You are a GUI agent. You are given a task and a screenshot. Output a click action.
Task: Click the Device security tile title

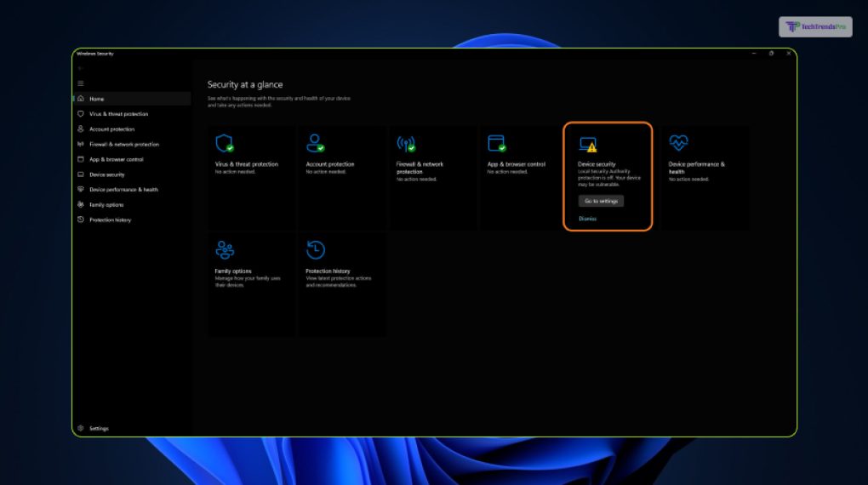click(597, 164)
